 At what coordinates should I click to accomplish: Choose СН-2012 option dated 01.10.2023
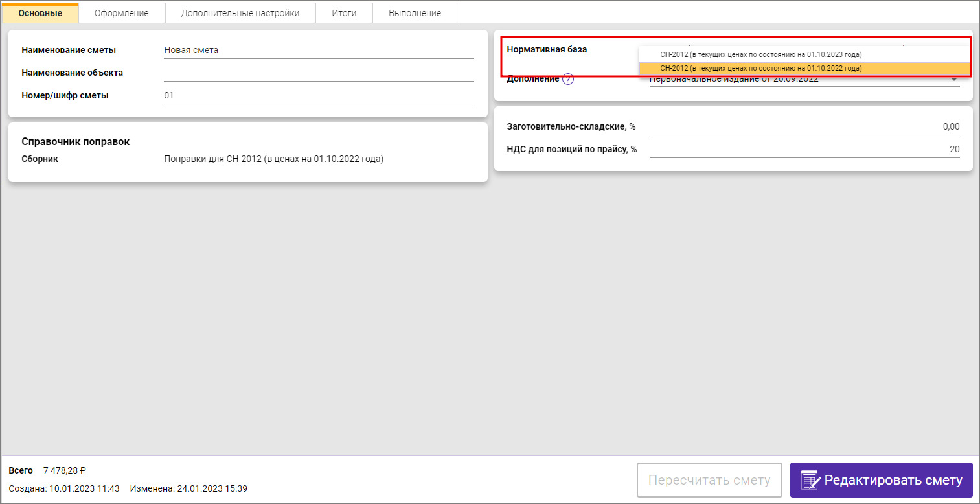tap(760, 54)
